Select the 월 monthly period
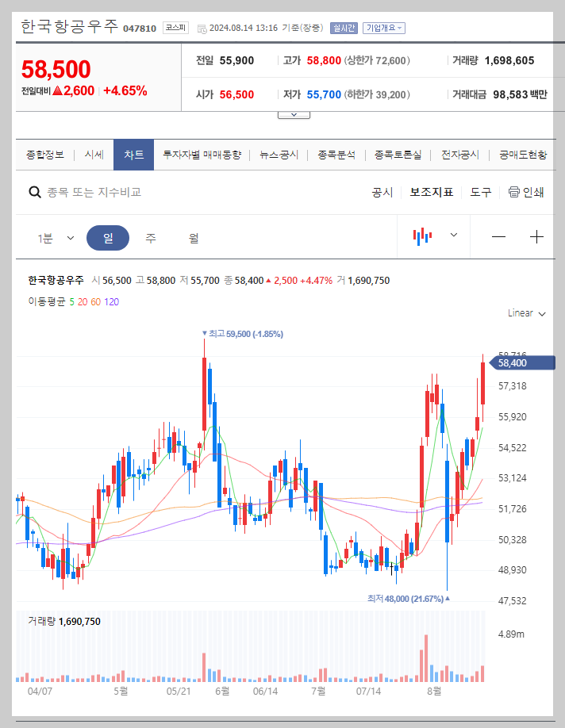The image size is (565, 728). 194,238
